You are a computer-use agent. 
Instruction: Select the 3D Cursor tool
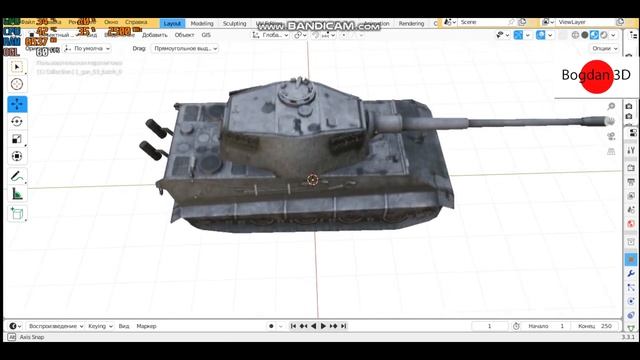pyautogui.click(x=17, y=84)
